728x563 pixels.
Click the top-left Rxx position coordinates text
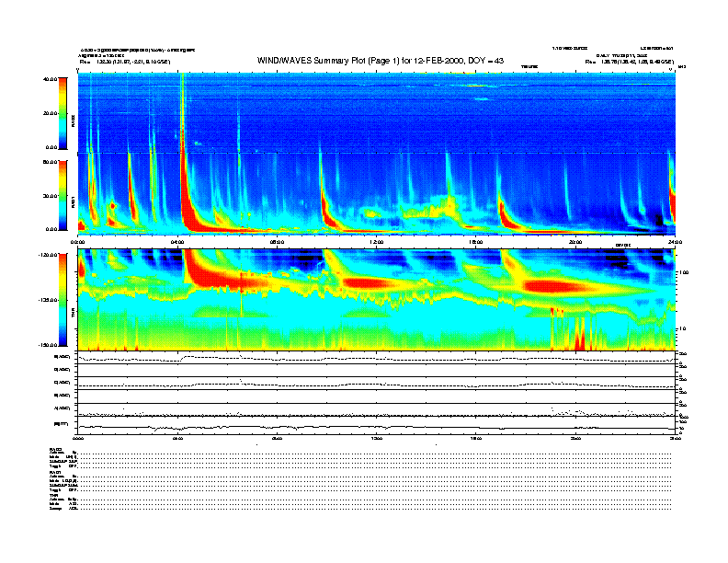[125, 62]
